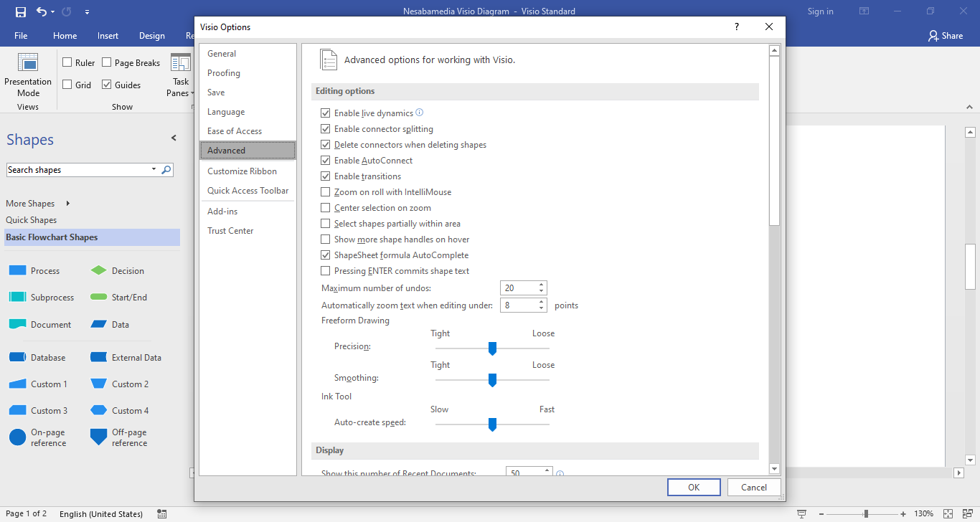Screen dimensions: 980x522
Task: Check Pressing ENTER commits shape text
Action: click(x=326, y=271)
